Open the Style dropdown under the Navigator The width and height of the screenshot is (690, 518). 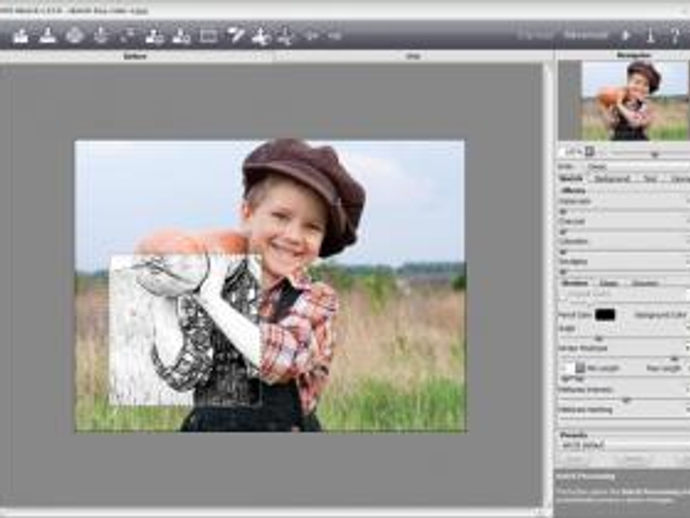(638, 166)
